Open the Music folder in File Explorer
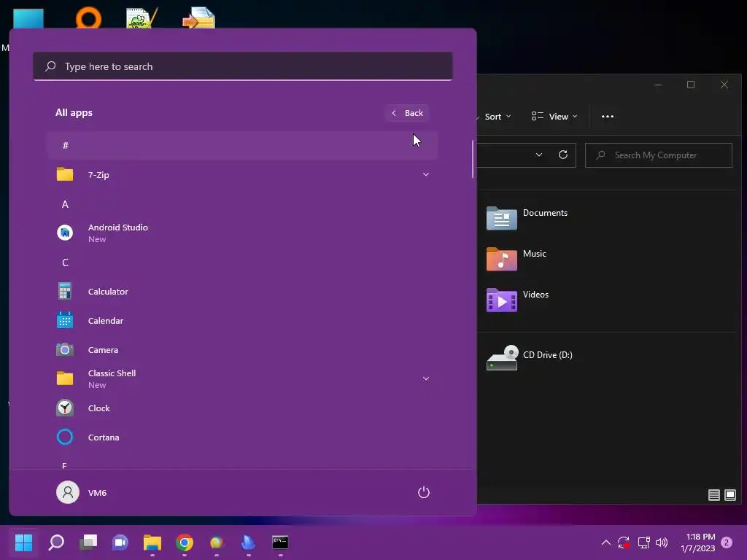The width and height of the screenshot is (747, 560). (516, 260)
